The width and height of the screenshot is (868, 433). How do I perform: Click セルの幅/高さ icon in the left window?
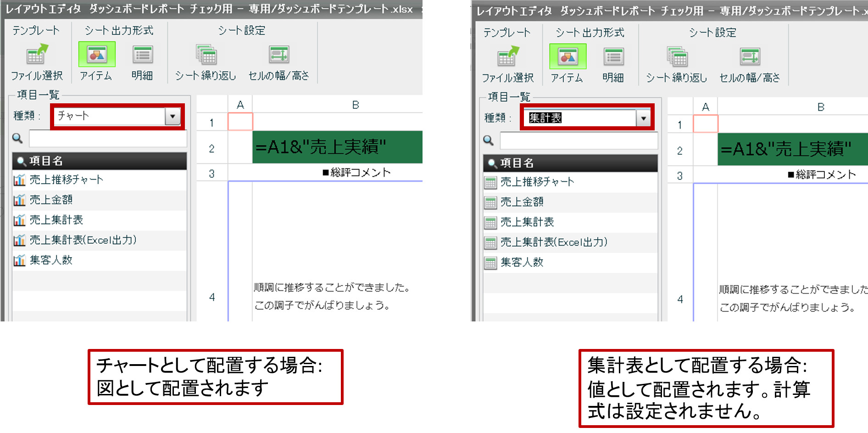point(279,55)
